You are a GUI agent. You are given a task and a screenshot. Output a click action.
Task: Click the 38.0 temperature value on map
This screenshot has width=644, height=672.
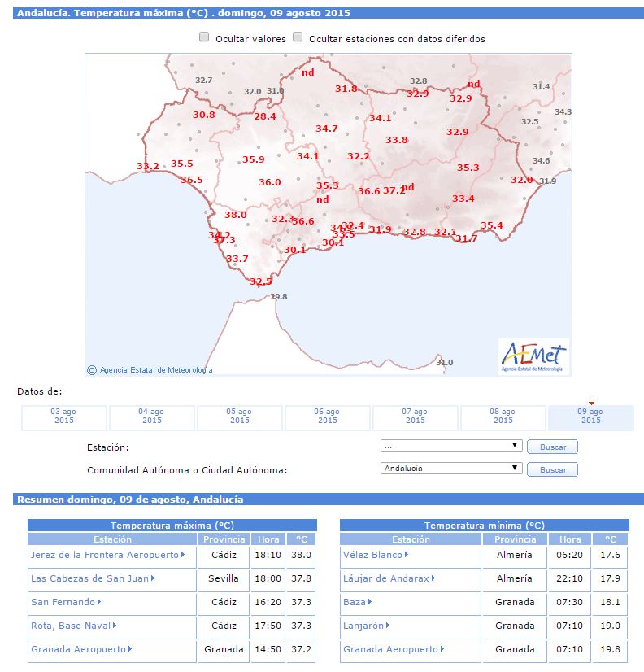pos(236,215)
